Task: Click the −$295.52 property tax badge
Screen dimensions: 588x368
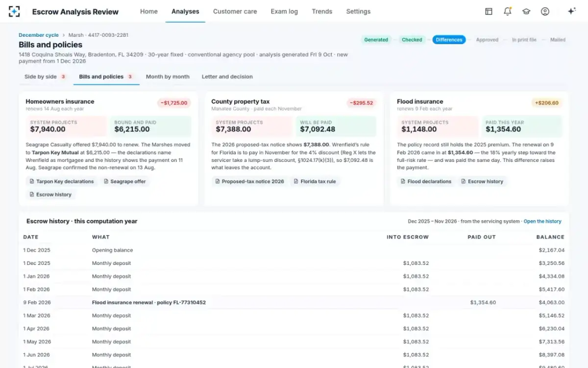Action: click(x=361, y=103)
